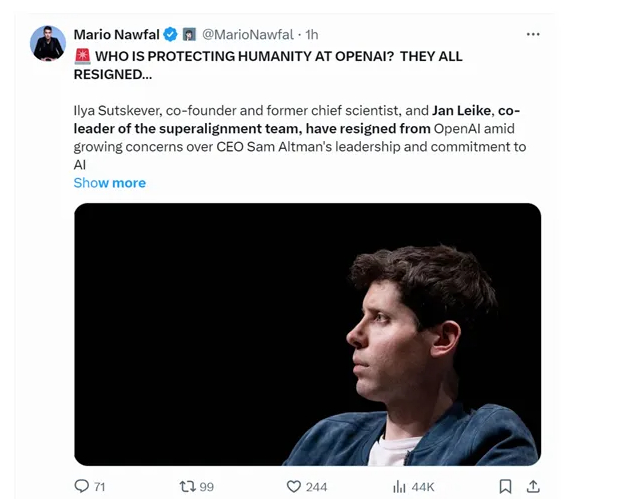The width and height of the screenshot is (644, 504).
Task: Expand the tweet with Show more
Action: [x=109, y=183]
